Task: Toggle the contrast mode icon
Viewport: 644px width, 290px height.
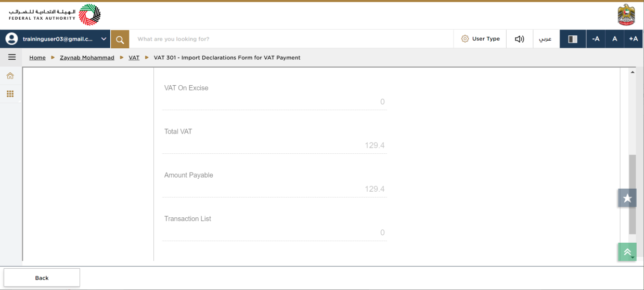Action: click(573, 39)
